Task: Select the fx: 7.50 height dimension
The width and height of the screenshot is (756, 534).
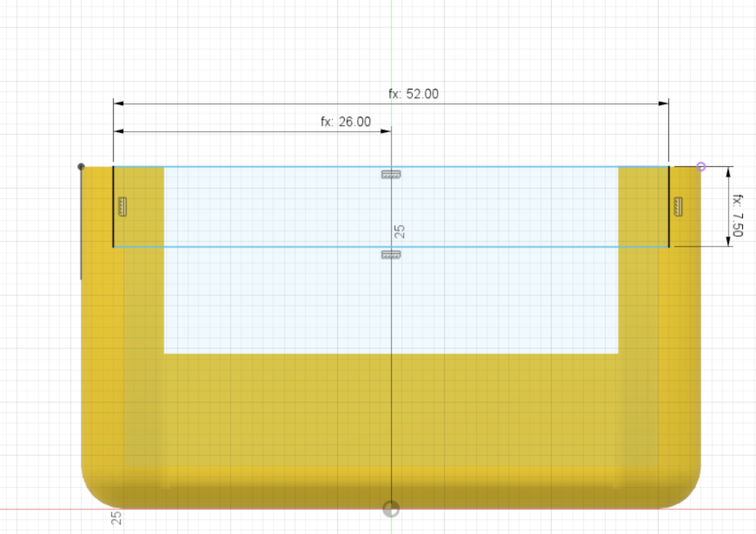Action: pos(738,215)
